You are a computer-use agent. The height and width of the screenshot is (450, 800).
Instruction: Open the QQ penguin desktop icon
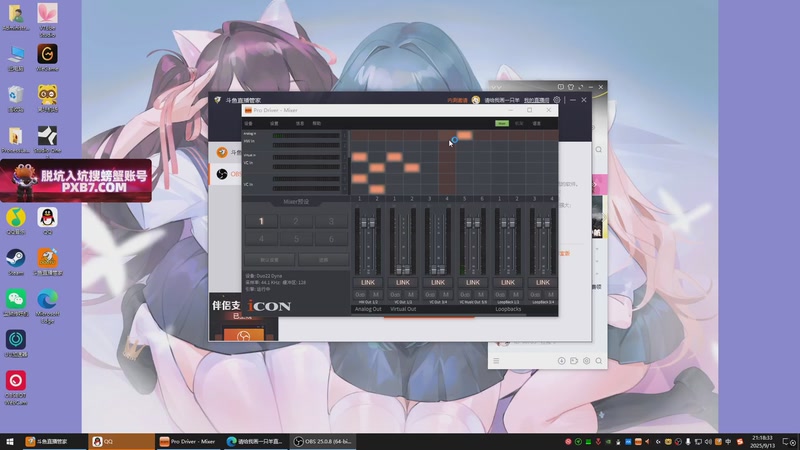point(47,221)
